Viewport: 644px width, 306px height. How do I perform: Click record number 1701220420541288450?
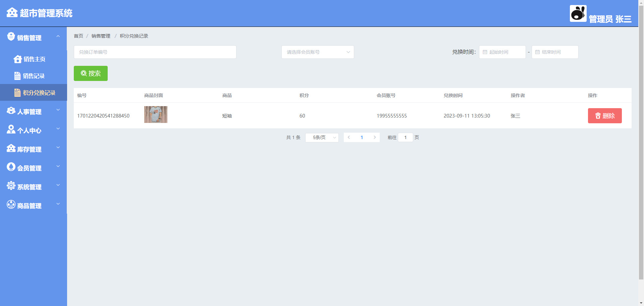click(x=103, y=116)
